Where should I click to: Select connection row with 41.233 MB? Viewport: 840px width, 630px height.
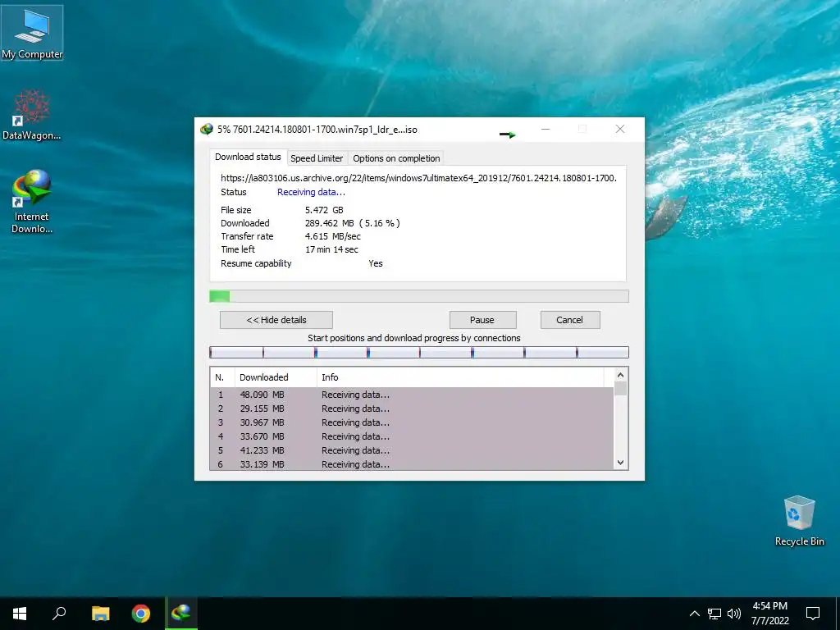click(412, 450)
